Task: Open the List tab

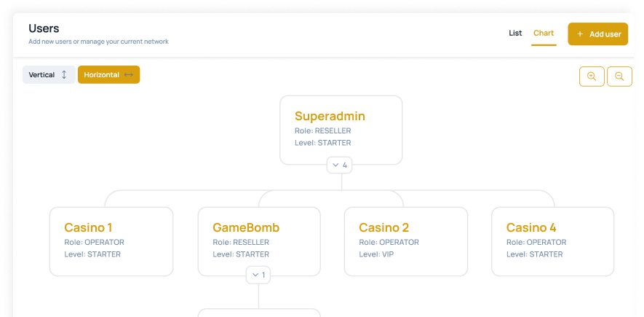Action: (515, 34)
